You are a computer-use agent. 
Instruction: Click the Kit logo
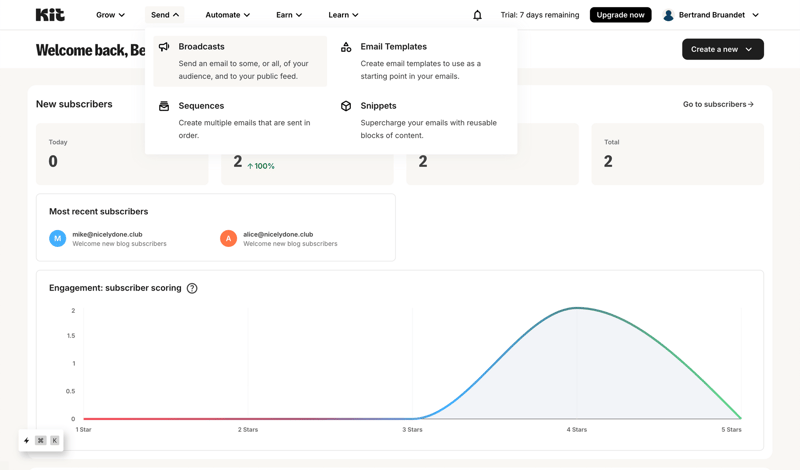50,15
